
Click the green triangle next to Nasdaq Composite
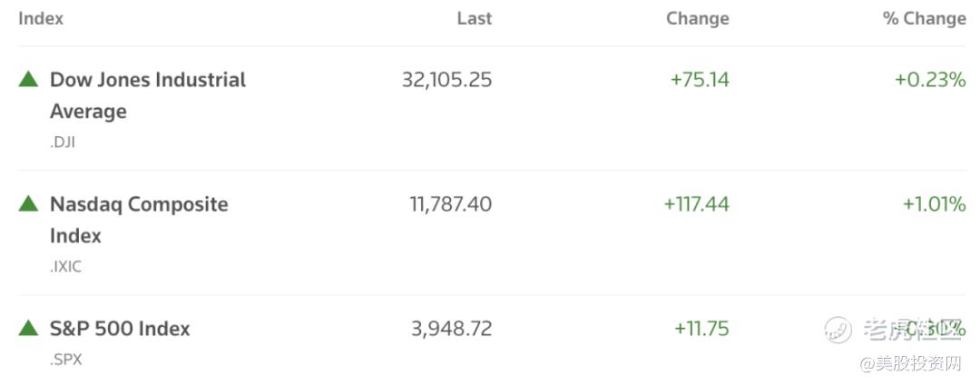(x=28, y=203)
